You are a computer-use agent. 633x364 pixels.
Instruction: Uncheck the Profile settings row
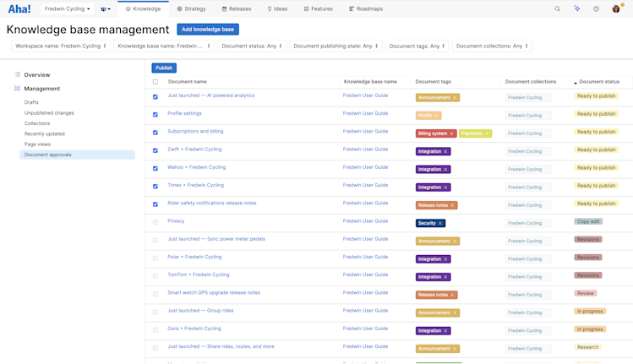click(156, 115)
